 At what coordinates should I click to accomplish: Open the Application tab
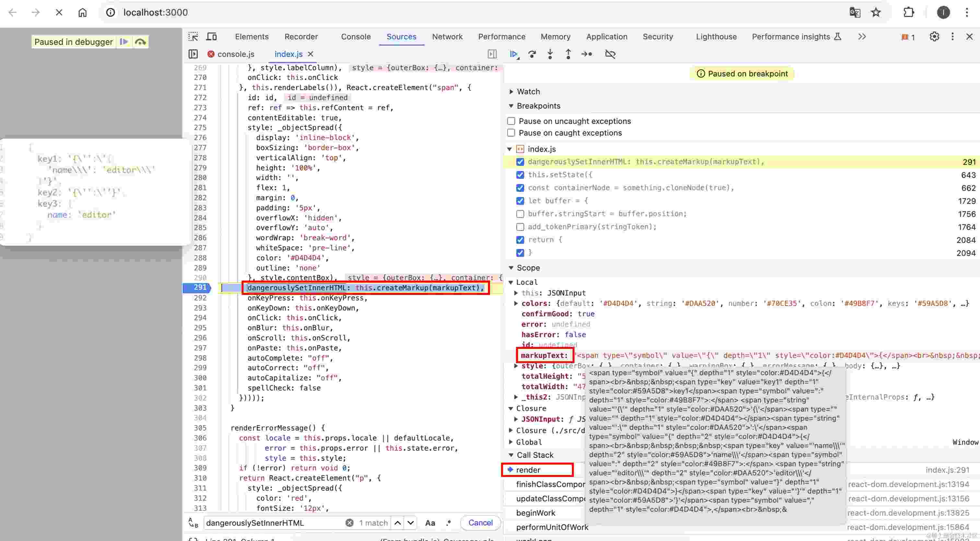[606, 37]
